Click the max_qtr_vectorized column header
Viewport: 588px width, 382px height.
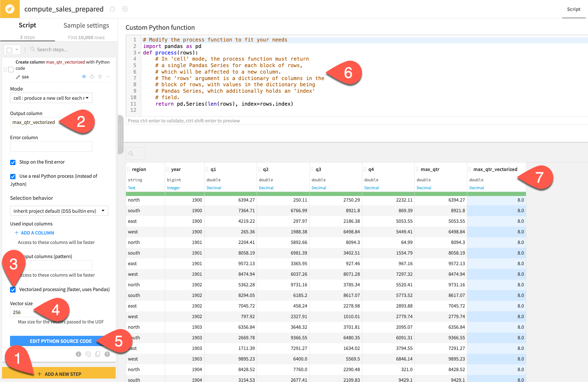pyautogui.click(x=495, y=169)
